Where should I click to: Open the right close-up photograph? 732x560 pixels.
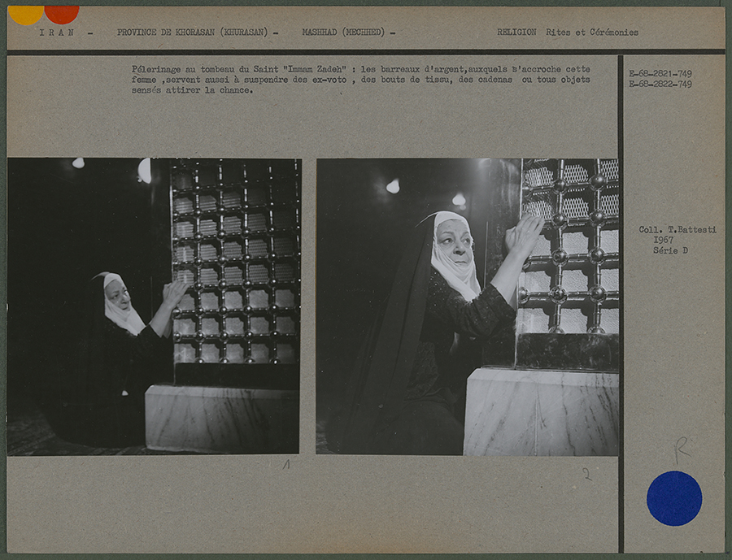click(x=467, y=306)
